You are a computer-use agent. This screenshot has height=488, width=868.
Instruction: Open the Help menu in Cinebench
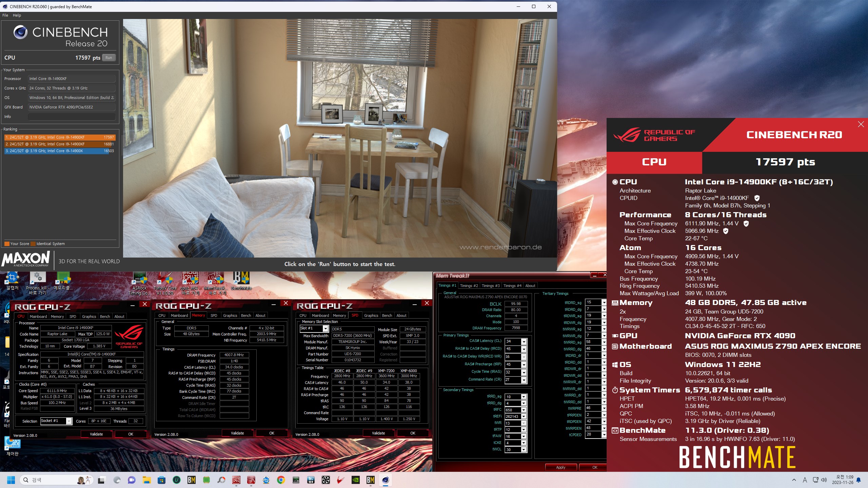(17, 15)
